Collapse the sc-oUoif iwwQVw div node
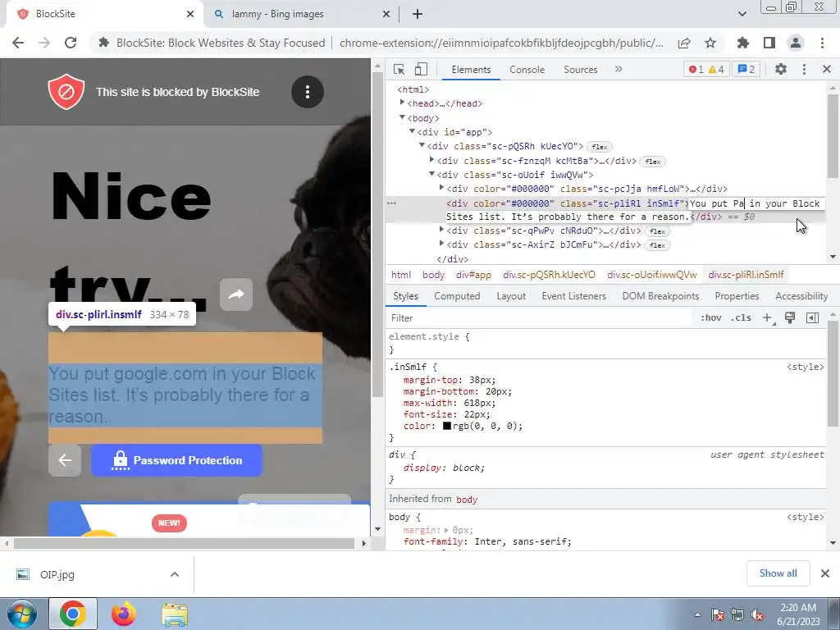This screenshot has height=630, width=840. tap(431, 174)
